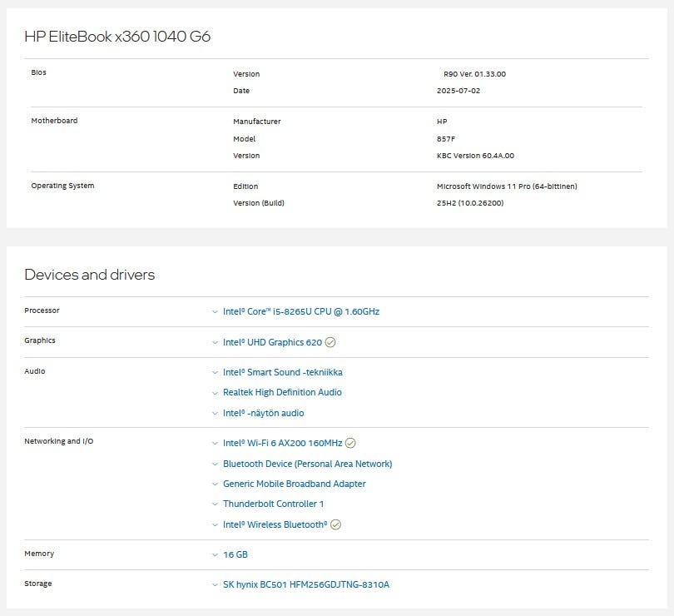This screenshot has width=674, height=616.
Task: Open the Intel Wireless Bluetooth link
Action: pyautogui.click(x=275, y=524)
